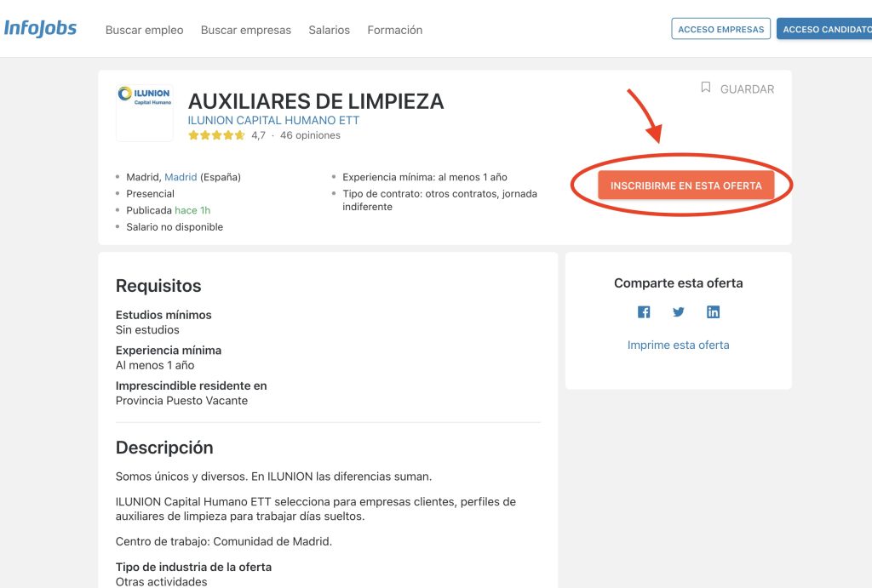872x588 pixels.
Task: View the 46 opiniones reviews
Action: point(310,135)
